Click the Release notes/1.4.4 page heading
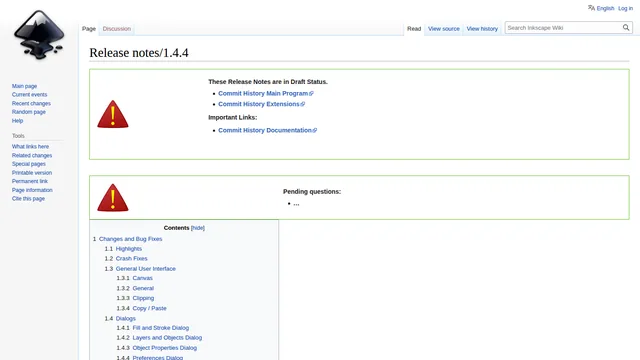The width and height of the screenshot is (640, 360). pyautogui.click(x=139, y=53)
